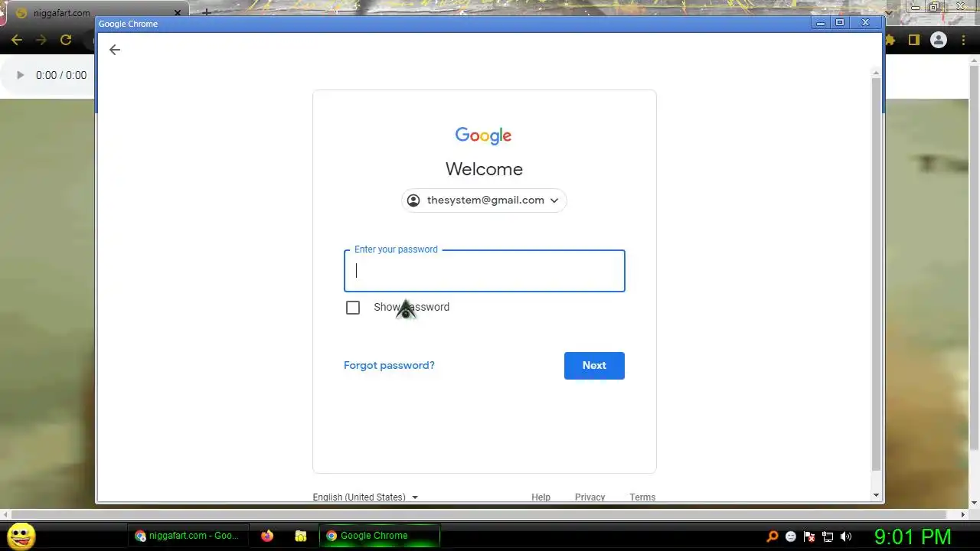
Task: Tick the Show password checkbox
Action: (353, 308)
